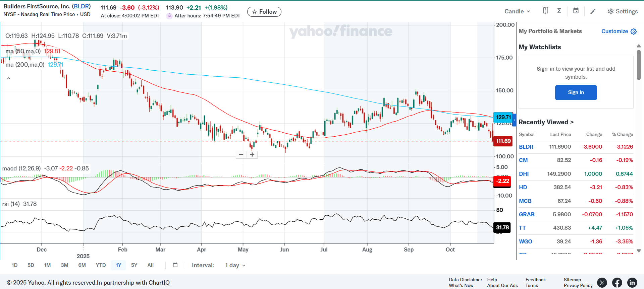Select the 5Y time range

[134, 265]
